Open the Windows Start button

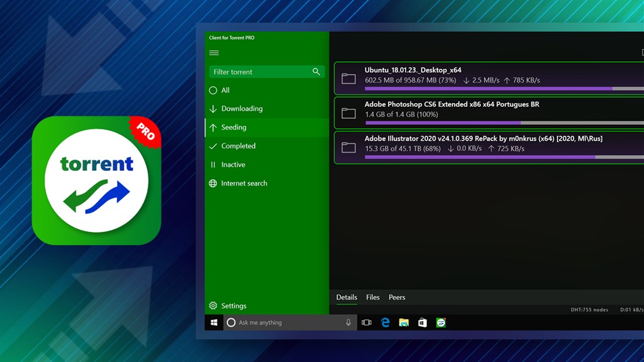pos(214,322)
